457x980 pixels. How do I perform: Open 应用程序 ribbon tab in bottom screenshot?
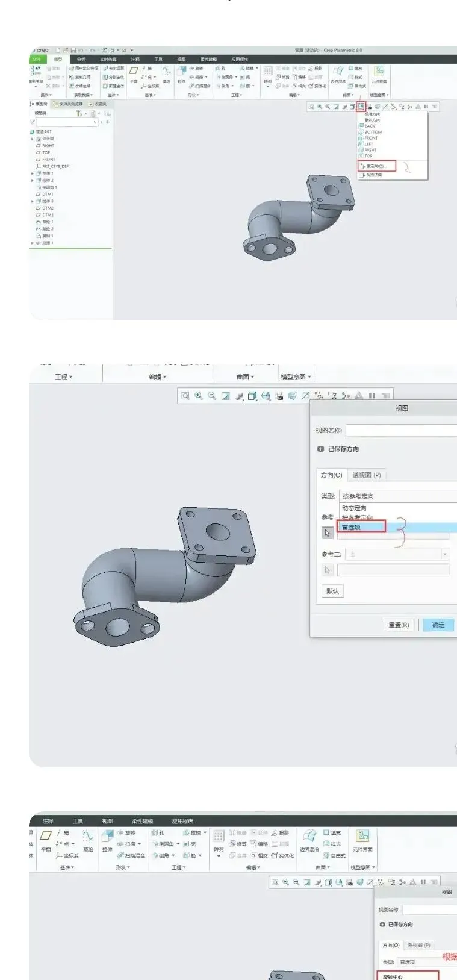click(182, 821)
